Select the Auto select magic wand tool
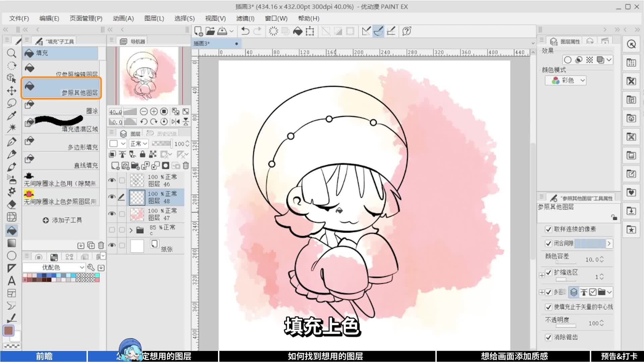 pyautogui.click(x=11, y=128)
